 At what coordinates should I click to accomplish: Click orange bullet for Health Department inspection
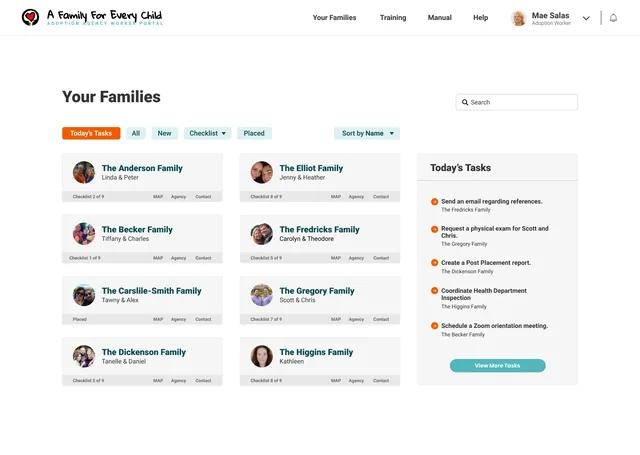tap(434, 291)
